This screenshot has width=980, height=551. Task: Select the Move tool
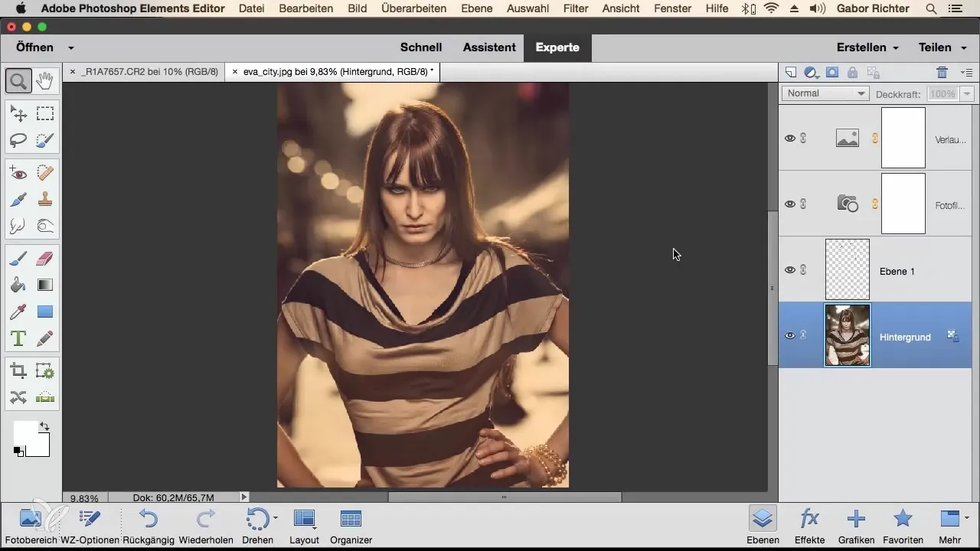[18, 114]
